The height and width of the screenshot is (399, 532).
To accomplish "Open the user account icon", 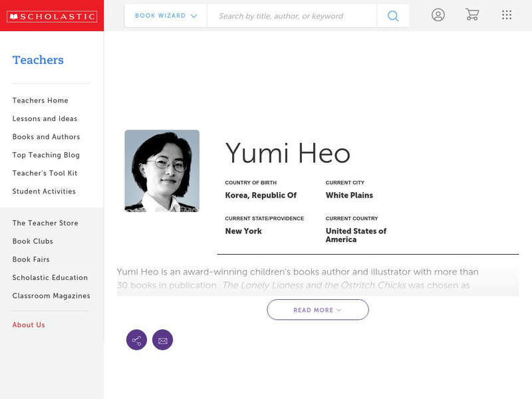I will pyautogui.click(x=438, y=15).
